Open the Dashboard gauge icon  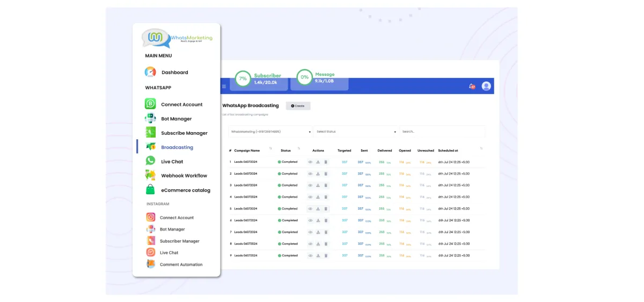click(x=150, y=72)
